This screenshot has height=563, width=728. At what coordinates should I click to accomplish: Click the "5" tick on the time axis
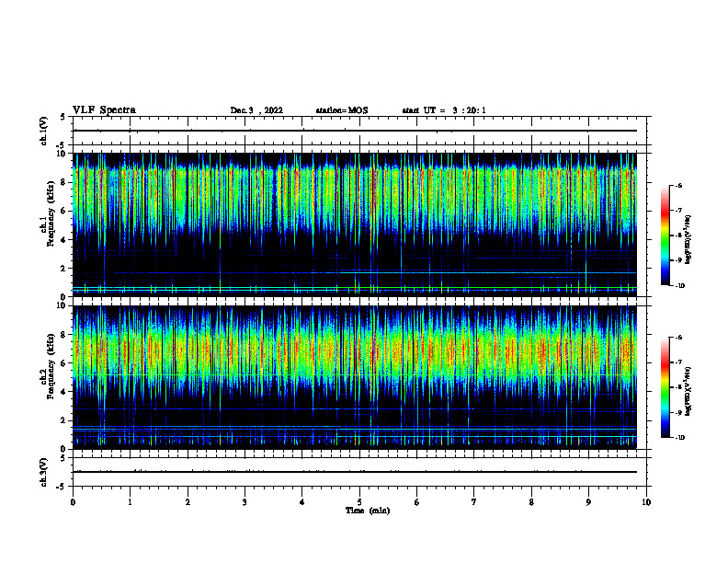[359, 502]
